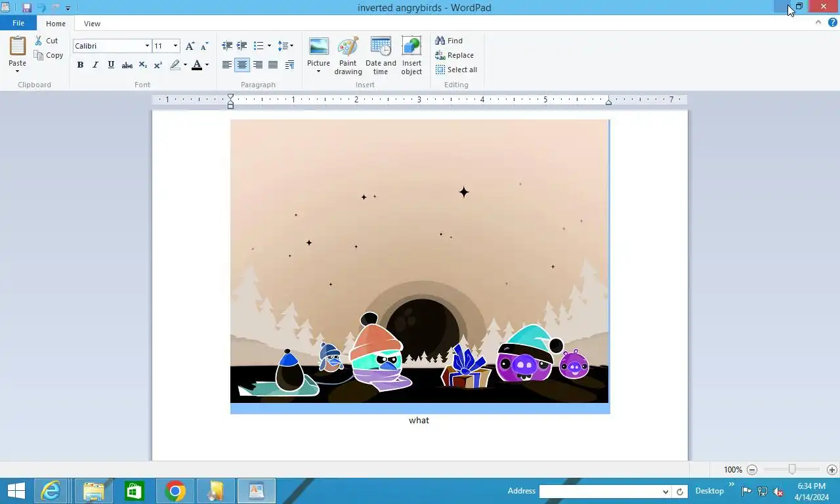Open the Paragraph settings dialog icon
This screenshot has height=504, width=840.
point(289,65)
